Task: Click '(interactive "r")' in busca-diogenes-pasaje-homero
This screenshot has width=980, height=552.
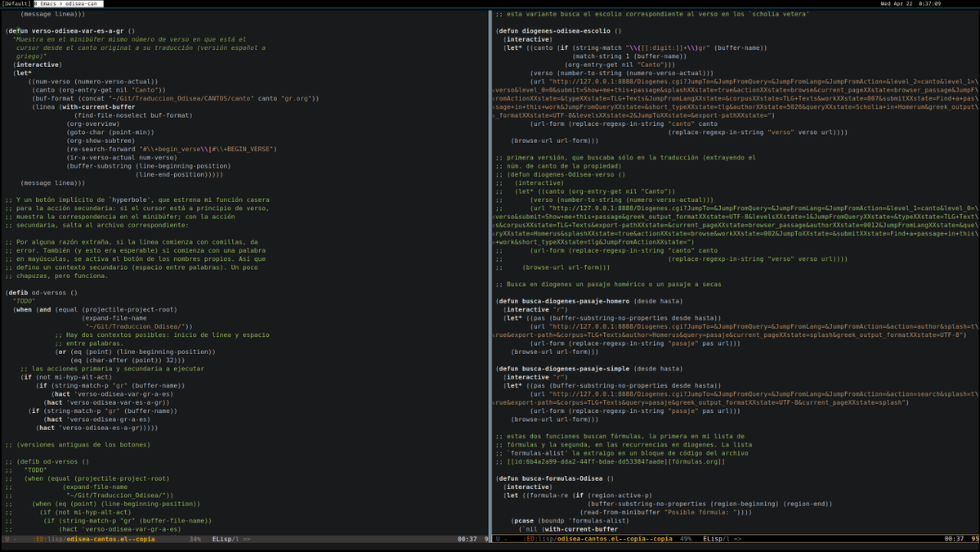Action: point(535,310)
